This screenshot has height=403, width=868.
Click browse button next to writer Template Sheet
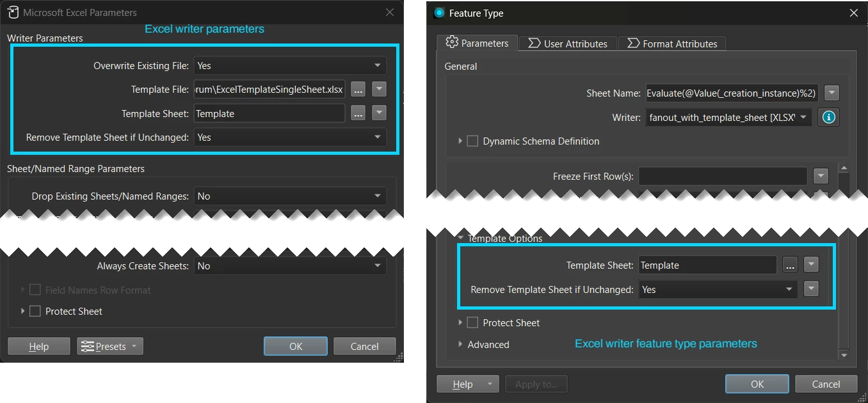click(x=358, y=113)
